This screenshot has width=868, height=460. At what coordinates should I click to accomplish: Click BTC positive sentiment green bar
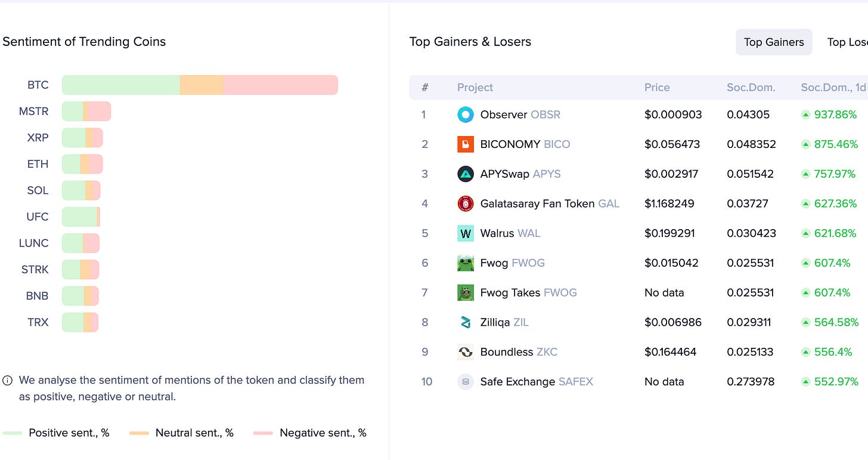121,85
